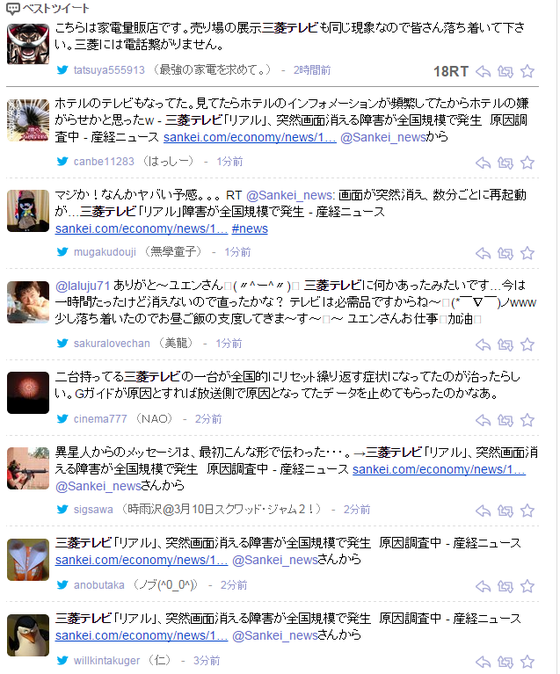Screen dimensions: 560x674
Task: View tatsuya555913's avatar thumbnail
Action: pyautogui.click(x=28, y=43)
